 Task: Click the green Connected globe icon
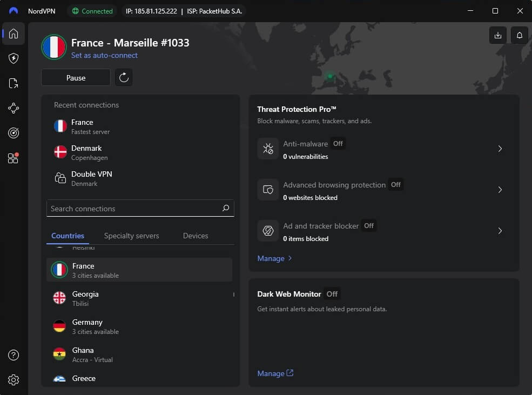(x=75, y=11)
